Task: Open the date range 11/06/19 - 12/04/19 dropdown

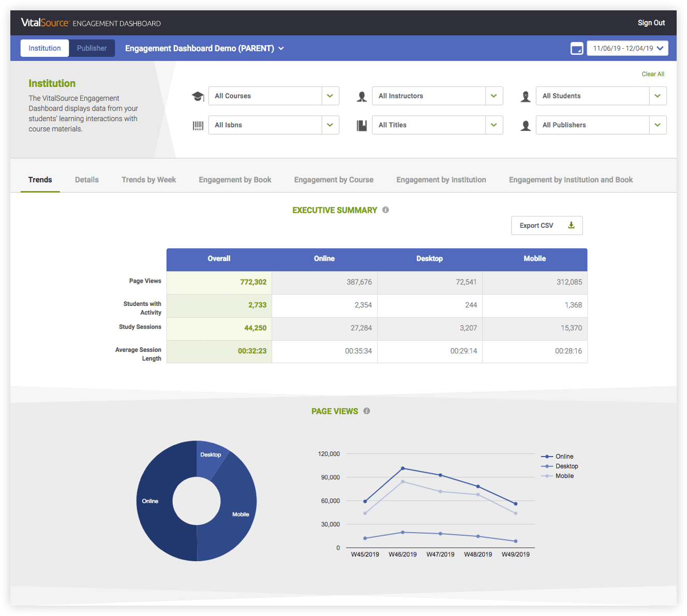Action: tap(628, 48)
